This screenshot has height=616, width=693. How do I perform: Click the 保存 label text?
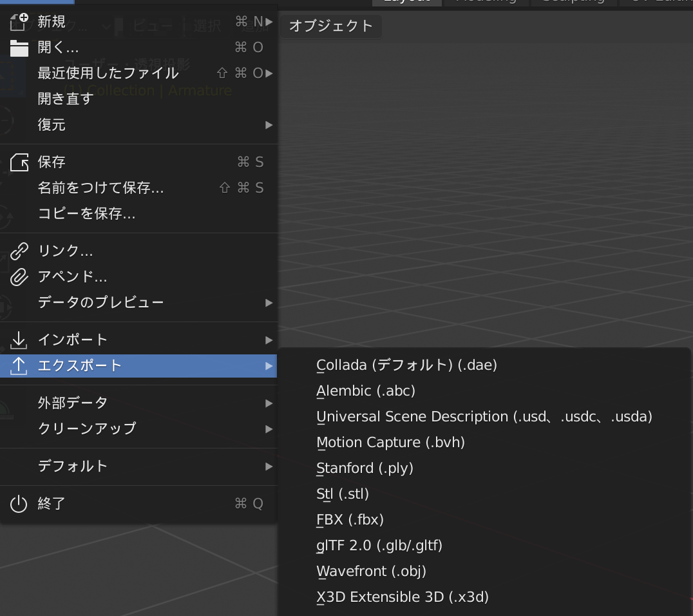[x=52, y=162]
